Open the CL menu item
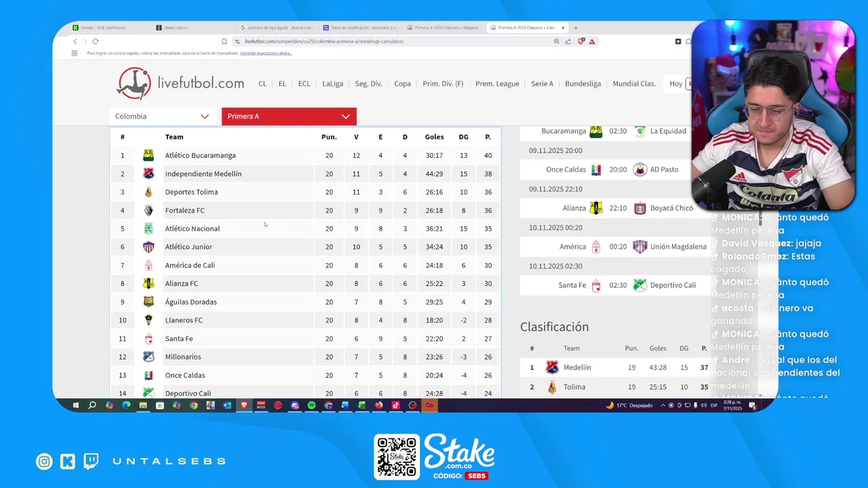This screenshot has height=488, width=868. [262, 84]
